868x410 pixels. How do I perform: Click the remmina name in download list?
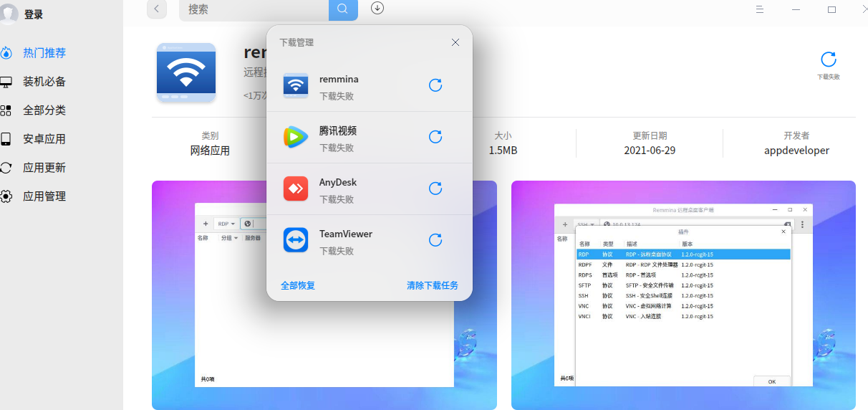(x=339, y=79)
